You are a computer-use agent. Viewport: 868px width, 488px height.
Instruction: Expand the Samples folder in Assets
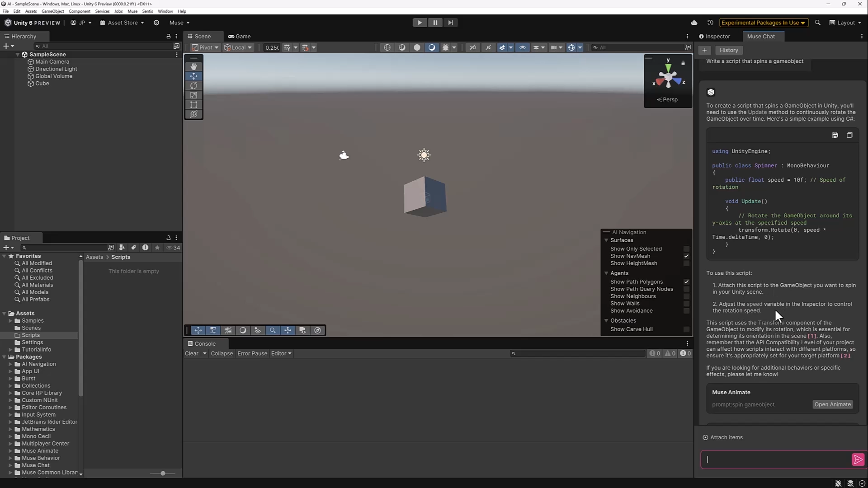[10, 321]
